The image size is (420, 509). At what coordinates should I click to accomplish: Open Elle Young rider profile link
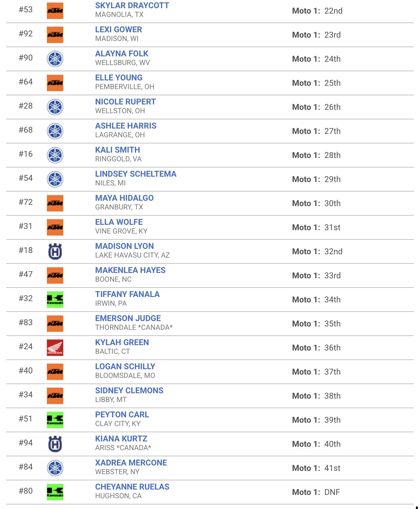coord(119,78)
